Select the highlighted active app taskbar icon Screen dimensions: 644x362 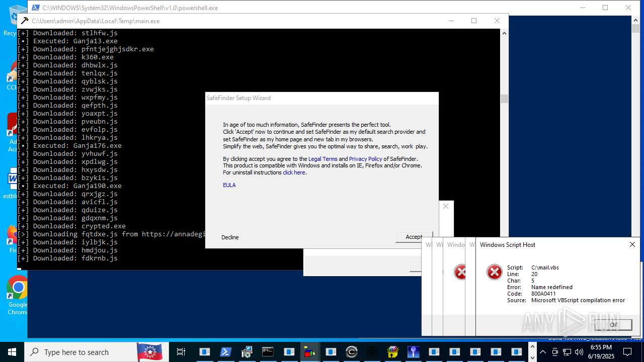[309, 352]
